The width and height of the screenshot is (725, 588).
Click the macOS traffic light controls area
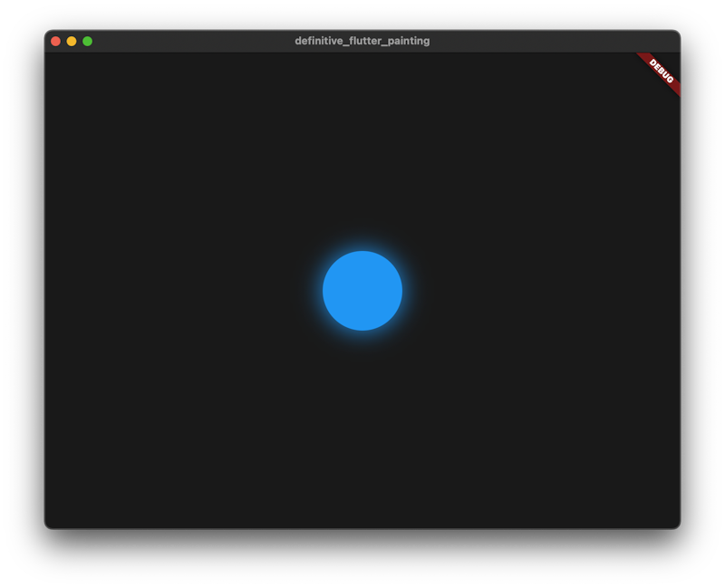pos(72,41)
